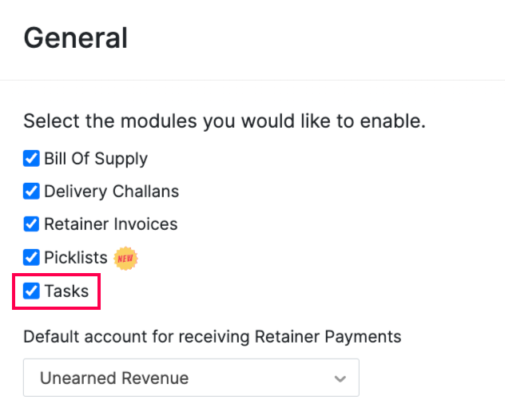Disable the Retainer Invoices module checkbox
505x420 pixels.
31,224
